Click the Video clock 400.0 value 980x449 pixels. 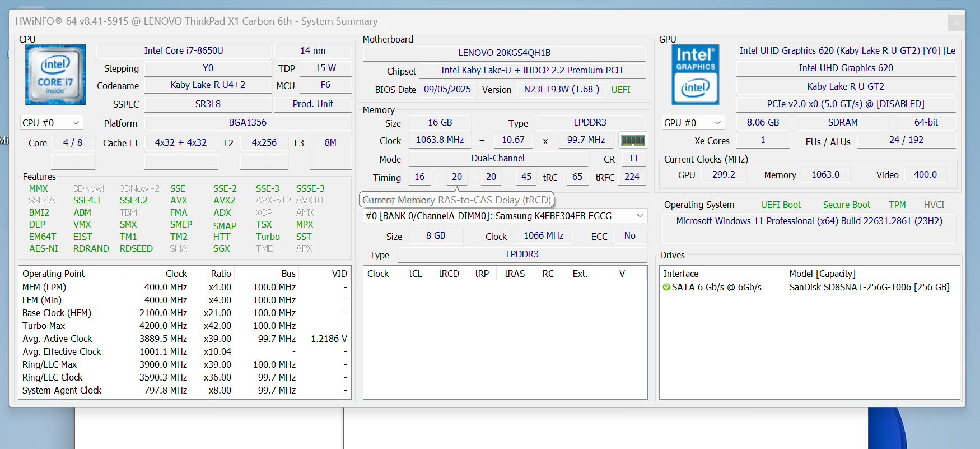point(926,174)
